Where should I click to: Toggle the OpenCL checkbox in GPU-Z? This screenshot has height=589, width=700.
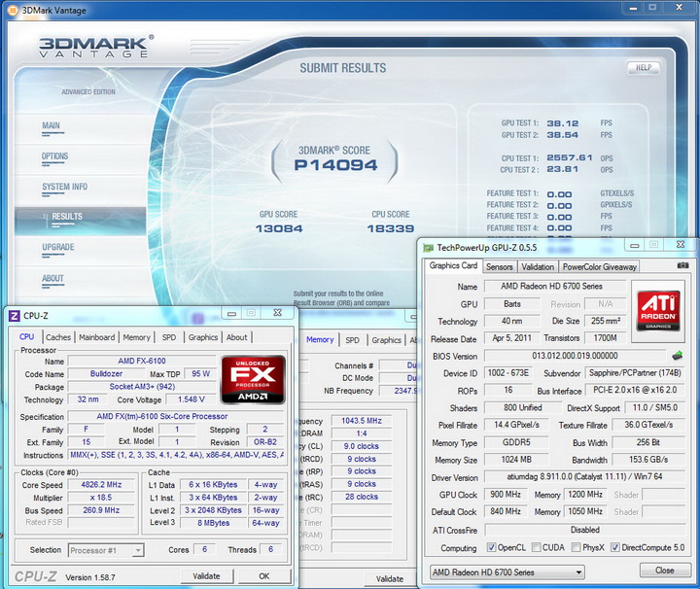point(491,547)
